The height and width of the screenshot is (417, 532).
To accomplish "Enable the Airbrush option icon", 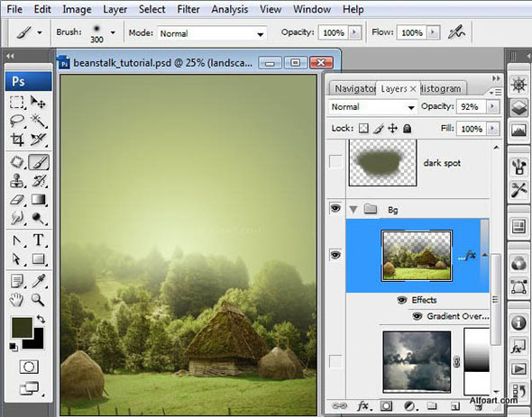I will point(456,32).
